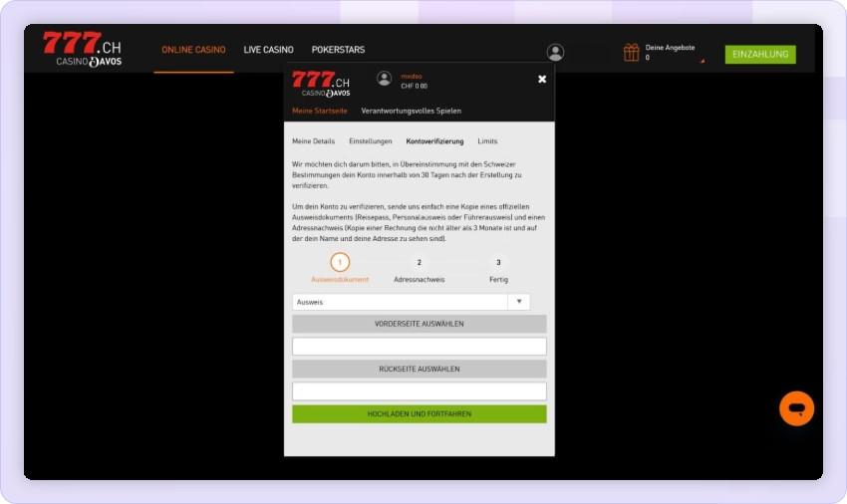Open the Ausweis document type dropdown
The image size is (847, 504).
click(411, 302)
